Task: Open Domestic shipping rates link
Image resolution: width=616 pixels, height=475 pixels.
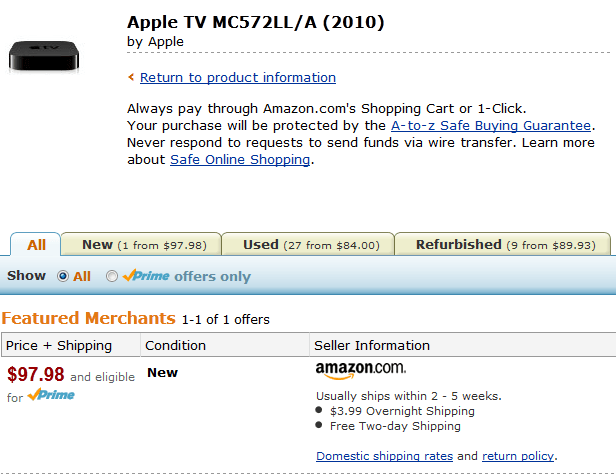Action: click(x=384, y=456)
